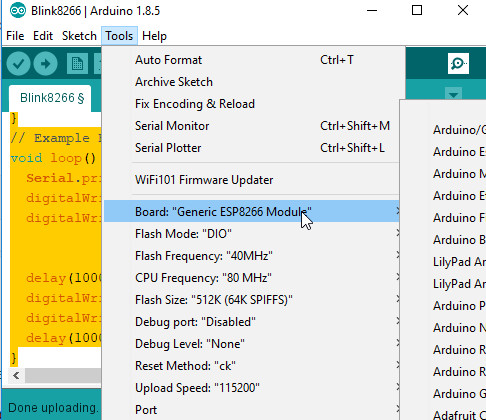The width and height of the screenshot is (486, 420).
Task: Launch WiFi101 Firmware Updater
Action: coord(251,180)
